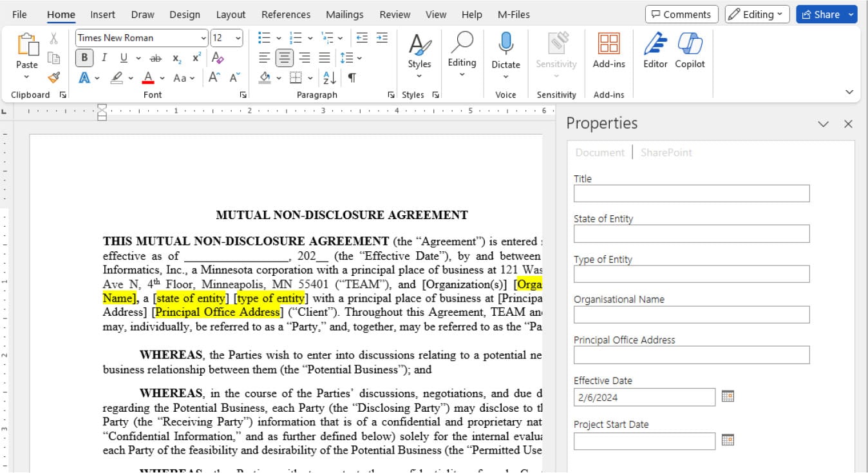Viewport: 868px width, 473px height.
Task: Create a multilevel list
Action: (328, 38)
